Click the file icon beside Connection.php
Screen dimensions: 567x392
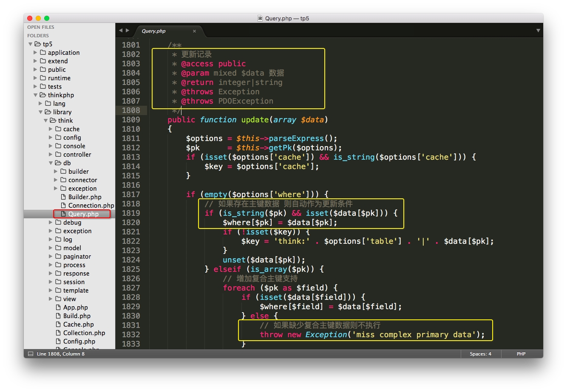64,206
